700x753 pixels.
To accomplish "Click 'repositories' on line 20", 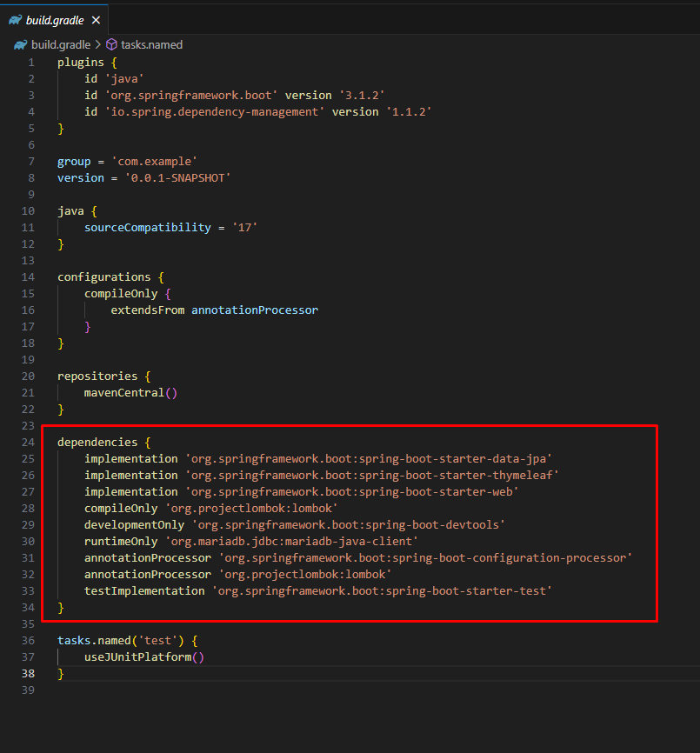I will (x=97, y=376).
